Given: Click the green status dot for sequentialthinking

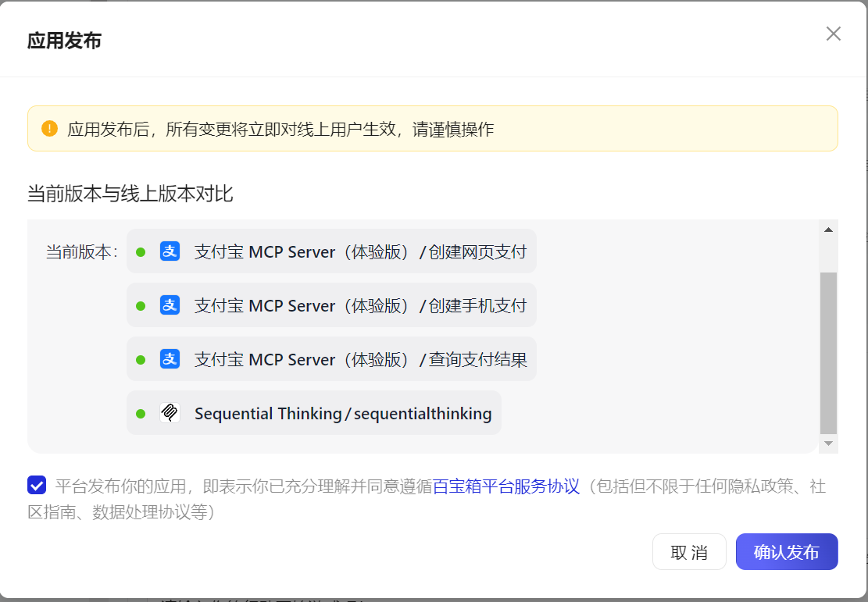Looking at the screenshot, I should coord(141,414).
